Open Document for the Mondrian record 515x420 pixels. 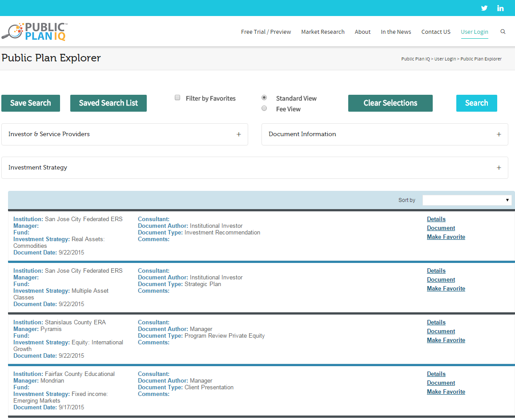pyautogui.click(x=441, y=383)
